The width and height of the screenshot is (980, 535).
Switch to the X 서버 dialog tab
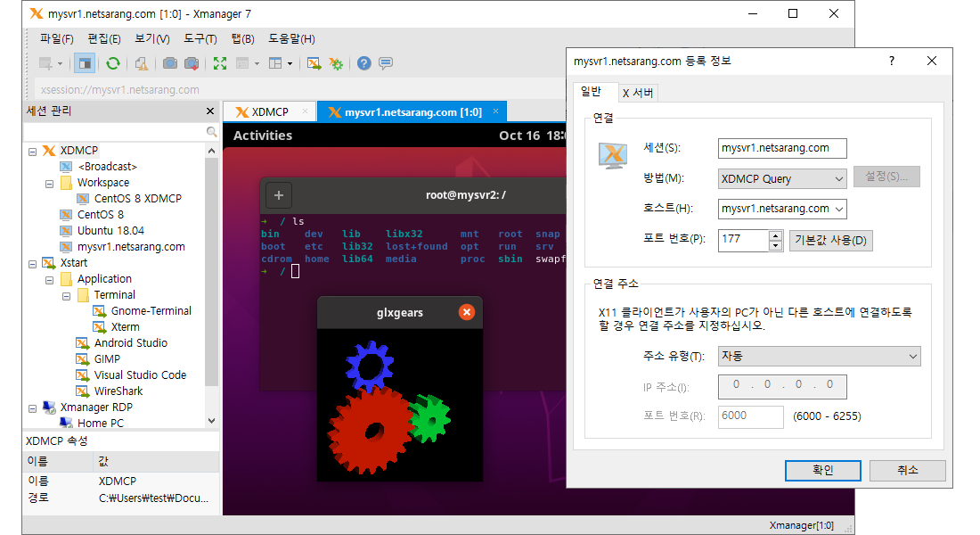pyautogui.click(x=638, y=93)
